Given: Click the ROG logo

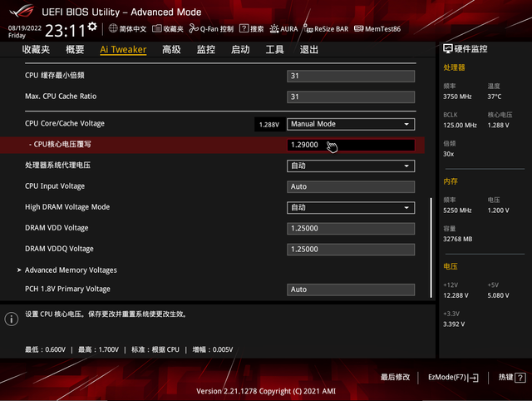Looking at the screenshot, I should (x=22, y=12).
